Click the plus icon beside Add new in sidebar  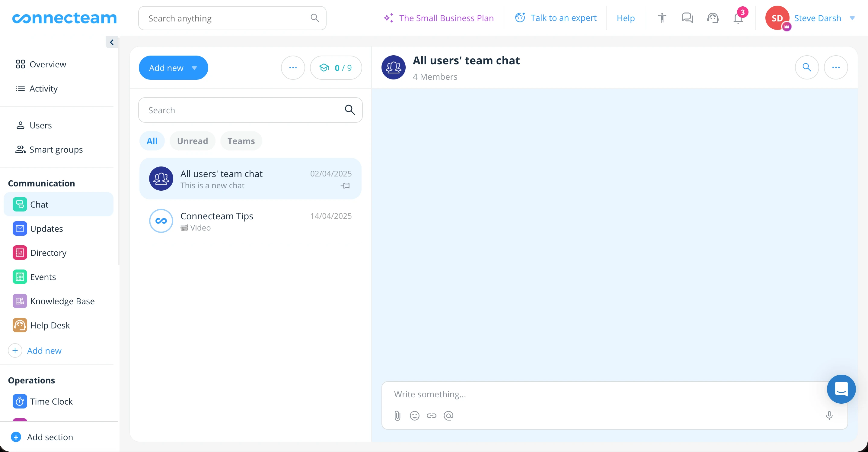15,351
